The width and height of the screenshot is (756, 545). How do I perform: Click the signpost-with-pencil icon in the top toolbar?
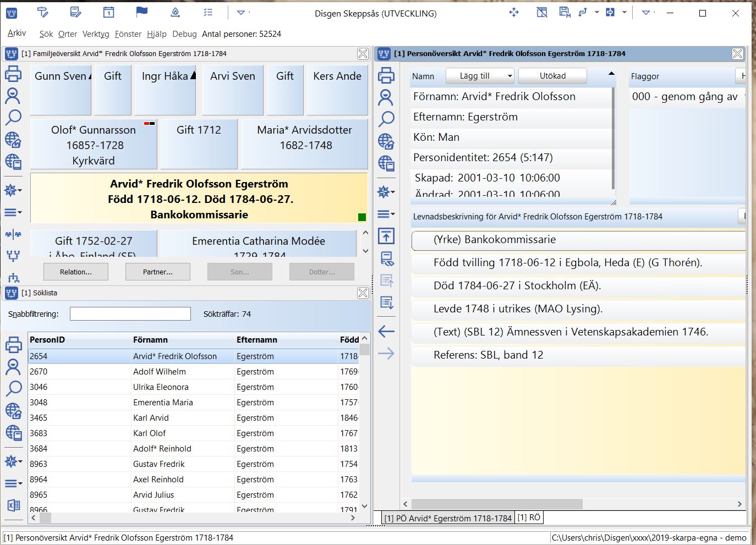coord(42,12)
